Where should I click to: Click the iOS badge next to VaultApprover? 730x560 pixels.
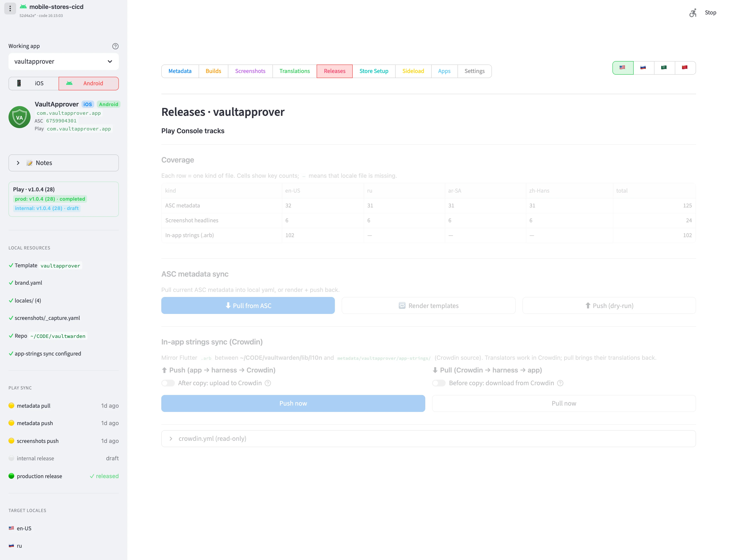coord(88,104)
